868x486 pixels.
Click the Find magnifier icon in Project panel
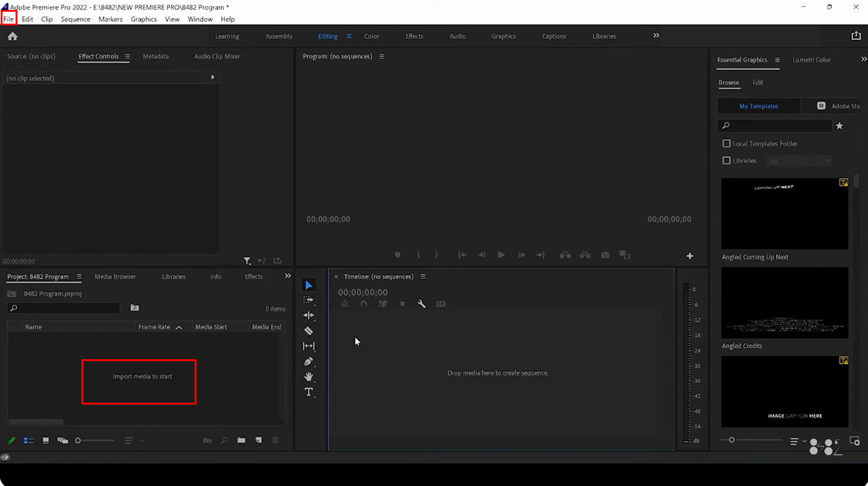tap(224, 440)
